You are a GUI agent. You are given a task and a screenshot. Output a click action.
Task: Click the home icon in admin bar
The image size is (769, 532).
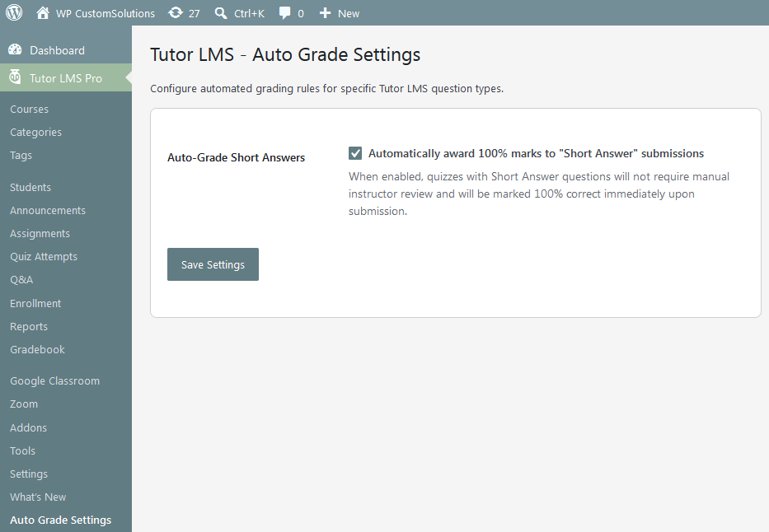43,12
